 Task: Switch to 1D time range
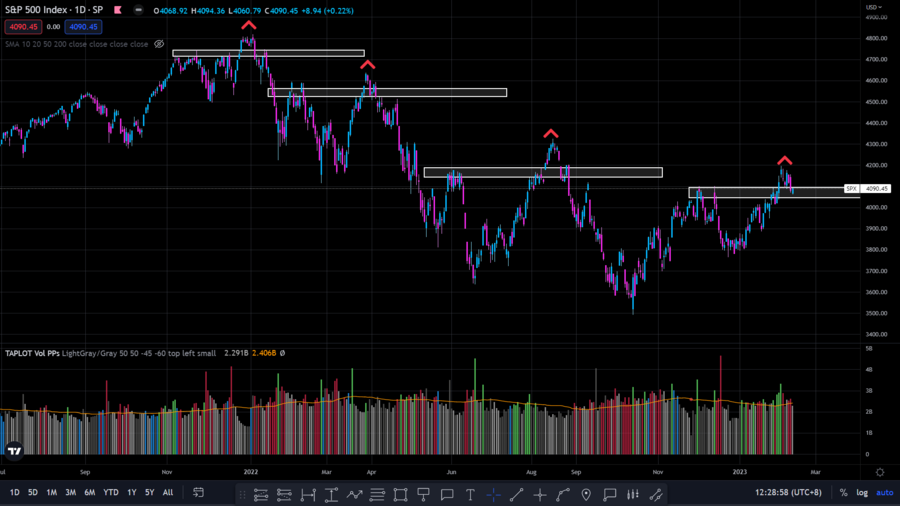point(14,492)
